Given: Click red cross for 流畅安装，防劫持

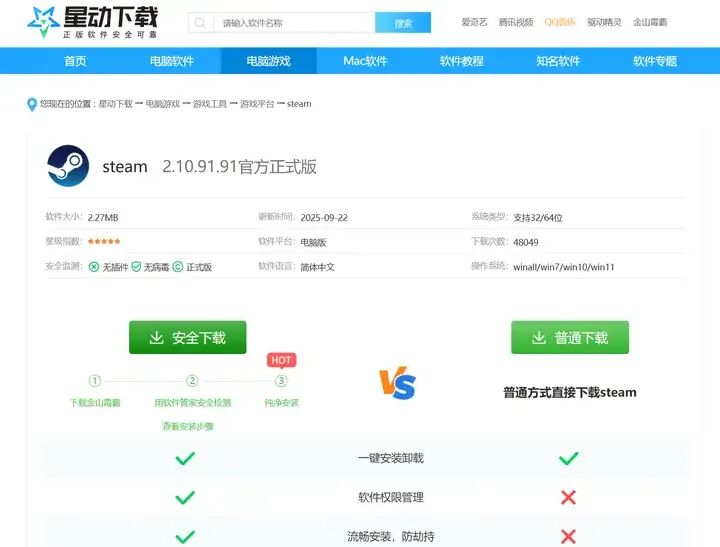Looking at the screenshot, I should pyautogui.click(x=568, y=536).
